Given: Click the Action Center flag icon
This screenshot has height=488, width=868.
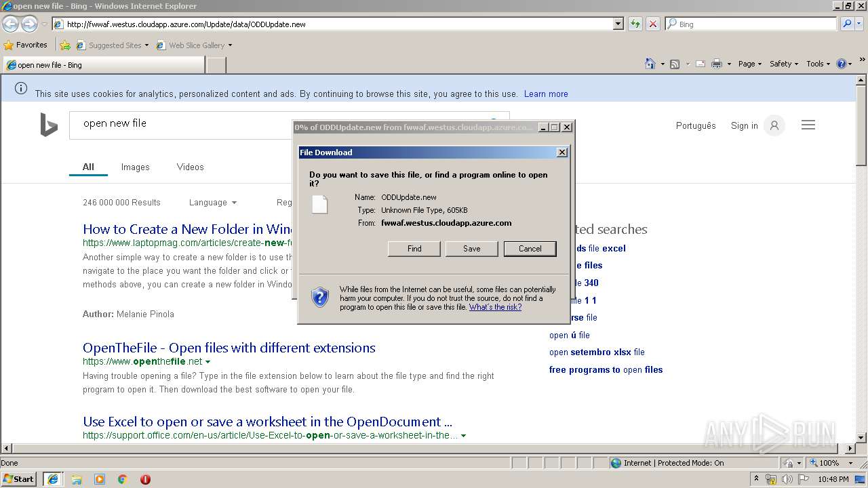Looking at the screenshot, I should [x=804, y=480].
